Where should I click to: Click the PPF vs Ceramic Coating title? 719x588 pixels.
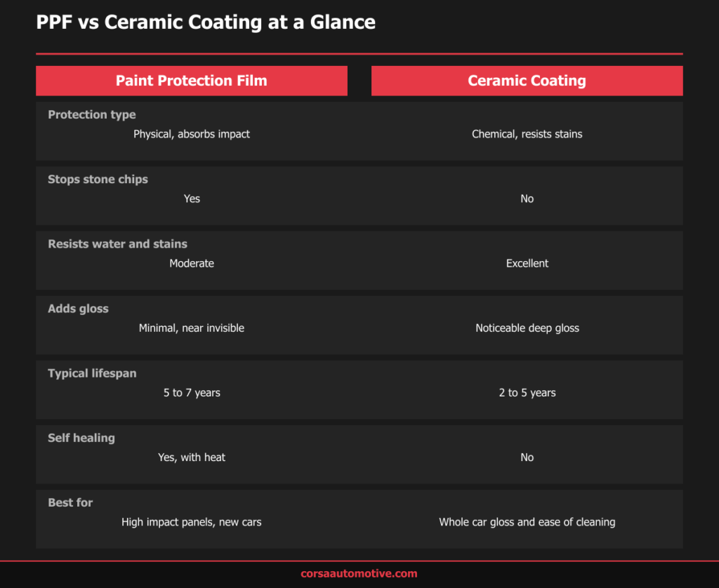click(x=206, y=22)
